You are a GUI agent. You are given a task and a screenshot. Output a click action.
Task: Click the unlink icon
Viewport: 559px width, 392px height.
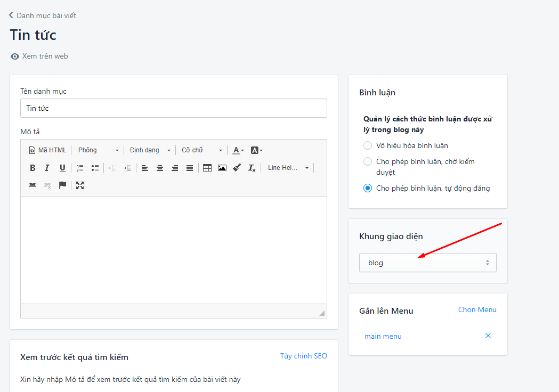tap(47, 185)
